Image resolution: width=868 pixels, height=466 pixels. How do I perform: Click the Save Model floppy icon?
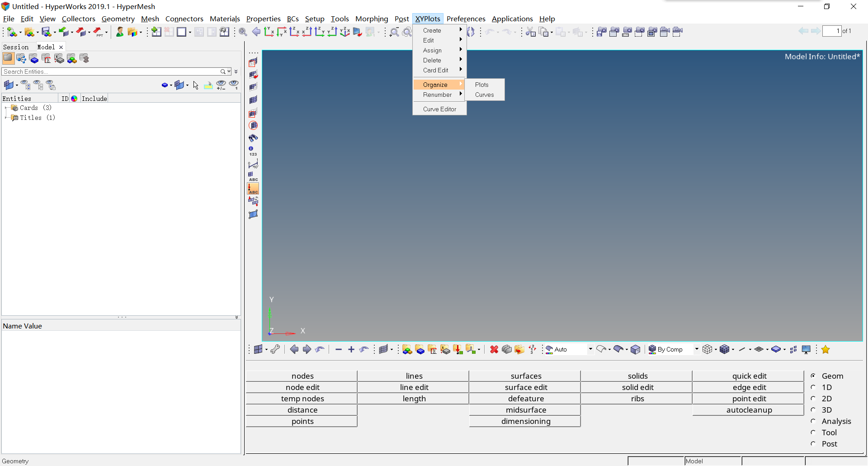pos(46,32)
